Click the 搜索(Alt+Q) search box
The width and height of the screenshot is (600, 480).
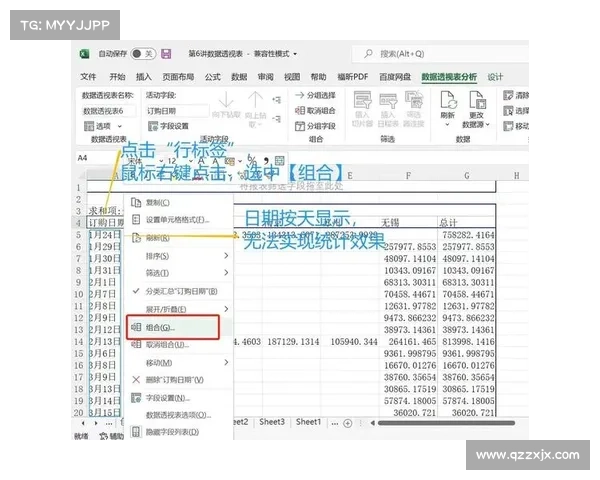click(x=440, y=54)
